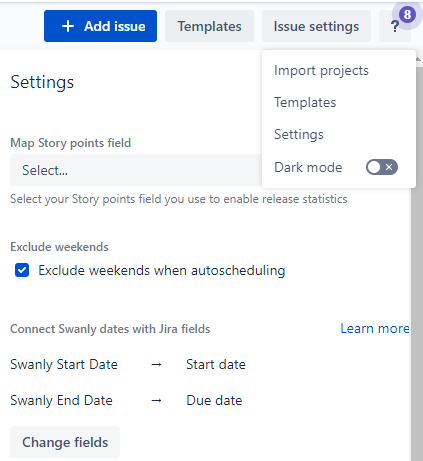The height and width of the screenshot is (461, 423).
Task: Click the Dark mode menu label
Action: pyautogui.click(x=308, y=167)
